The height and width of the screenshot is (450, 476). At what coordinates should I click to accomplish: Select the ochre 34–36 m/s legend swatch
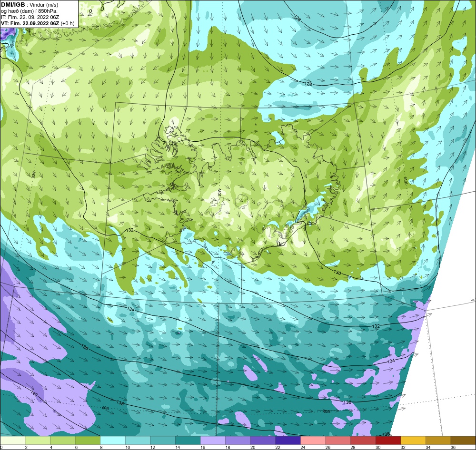click(438, 440)
